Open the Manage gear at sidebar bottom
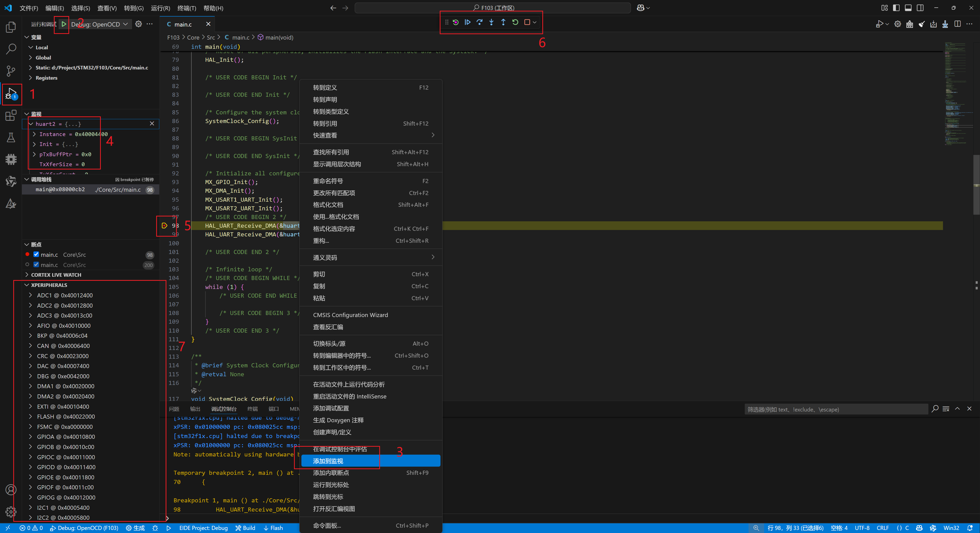Viewport: 980px width, 533px height. (x=11, y=512)
